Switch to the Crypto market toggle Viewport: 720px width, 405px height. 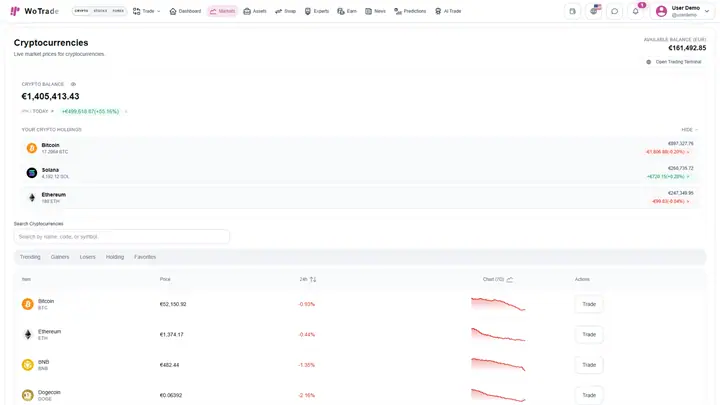click(81, 11)
